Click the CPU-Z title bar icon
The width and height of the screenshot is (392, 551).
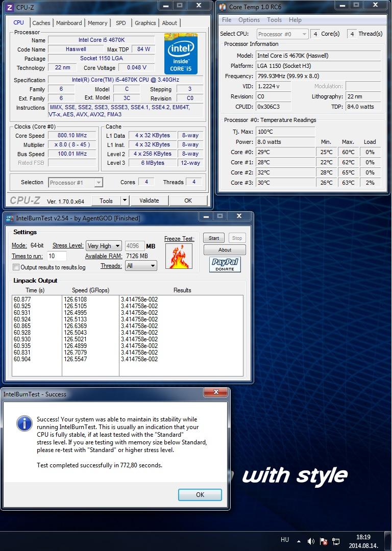(10, 7)
